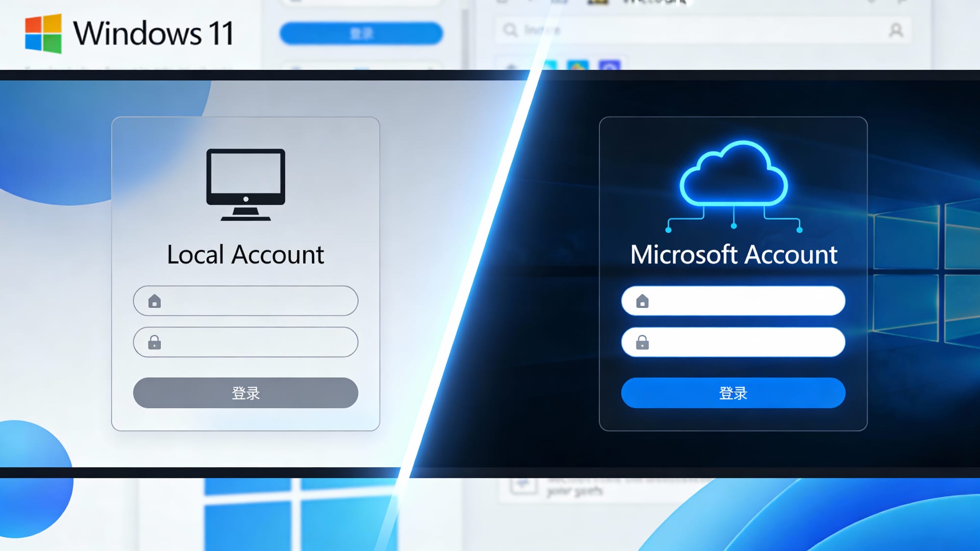
Task: Click the Windows 11 four-color logo
Action: point(43,33)
